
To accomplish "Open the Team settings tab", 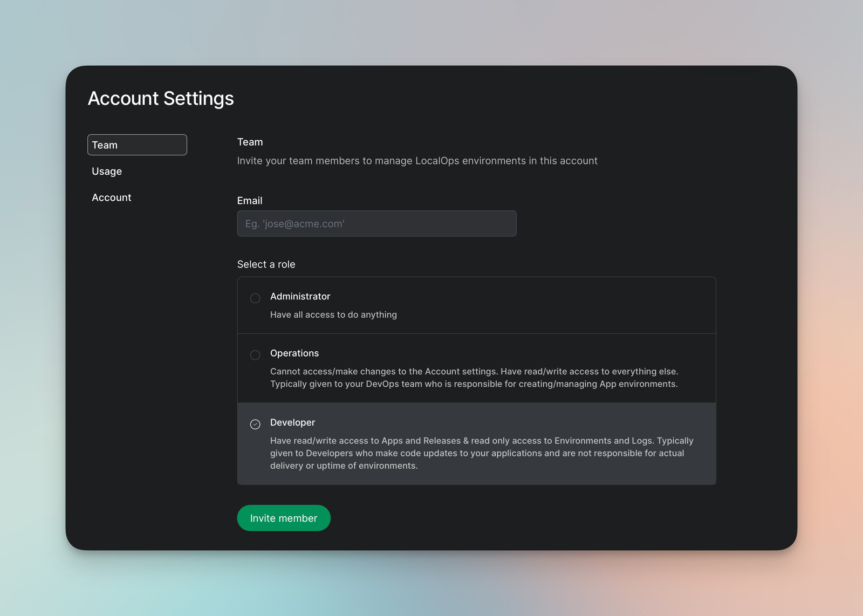I will 137,145.
